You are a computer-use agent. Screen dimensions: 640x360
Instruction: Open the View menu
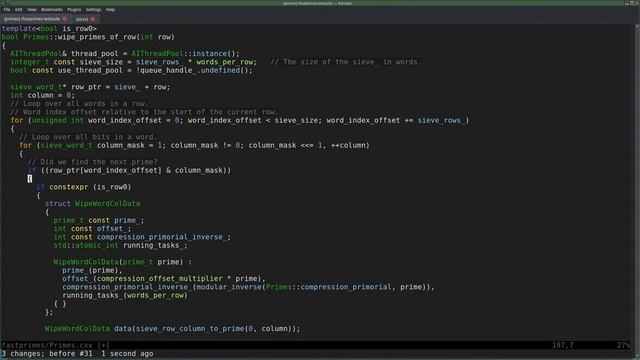32,9
